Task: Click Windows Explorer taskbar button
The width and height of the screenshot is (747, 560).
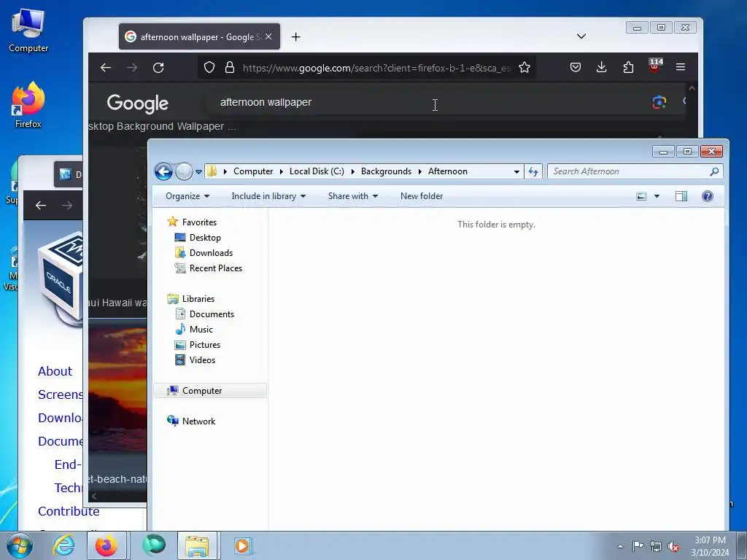Action: [x=197, y=545]
